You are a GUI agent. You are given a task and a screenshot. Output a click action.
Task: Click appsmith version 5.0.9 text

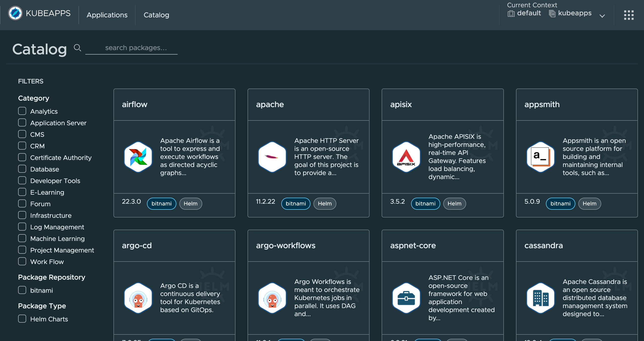(532, 202)
